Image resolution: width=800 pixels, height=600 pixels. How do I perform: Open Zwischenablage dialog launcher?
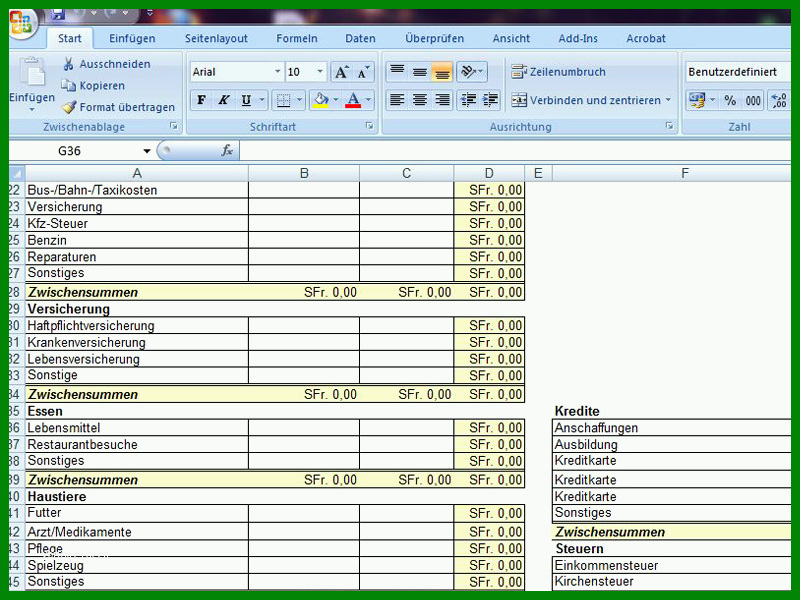click(174, 126)
